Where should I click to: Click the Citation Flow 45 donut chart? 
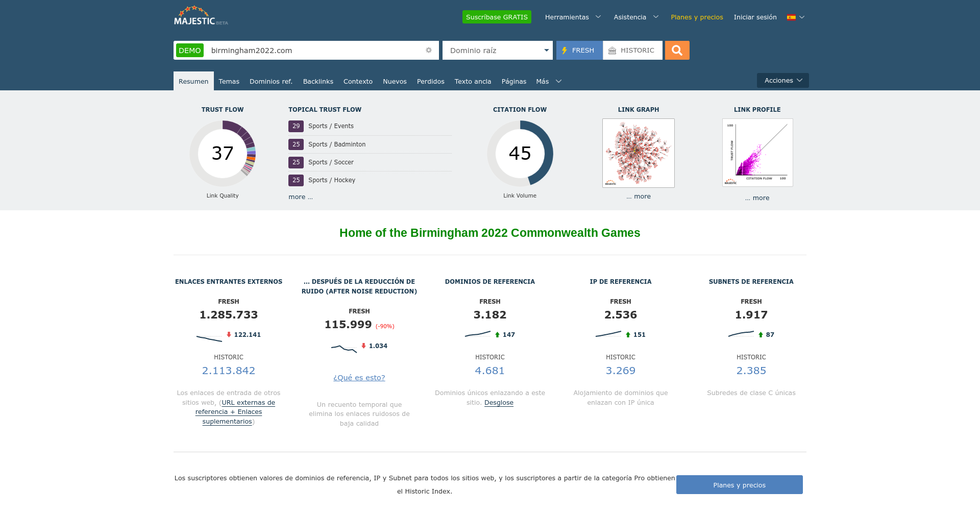click(x=520, y=153)
